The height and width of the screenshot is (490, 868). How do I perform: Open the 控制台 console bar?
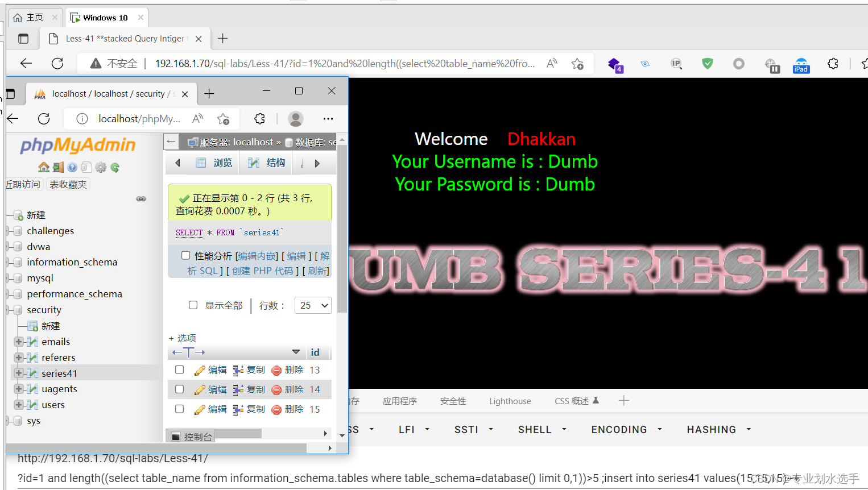pos(192,437)
